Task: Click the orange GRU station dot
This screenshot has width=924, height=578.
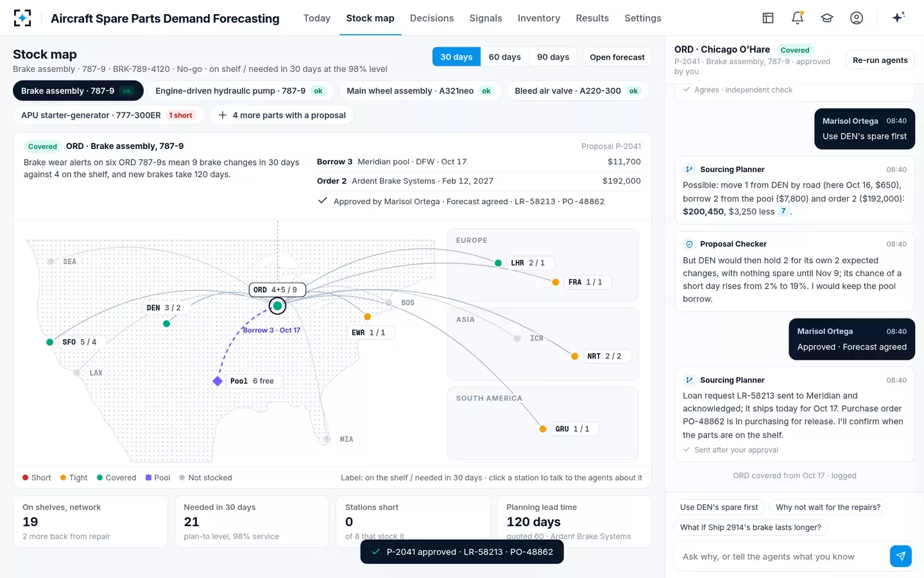Action: (543, 429)
